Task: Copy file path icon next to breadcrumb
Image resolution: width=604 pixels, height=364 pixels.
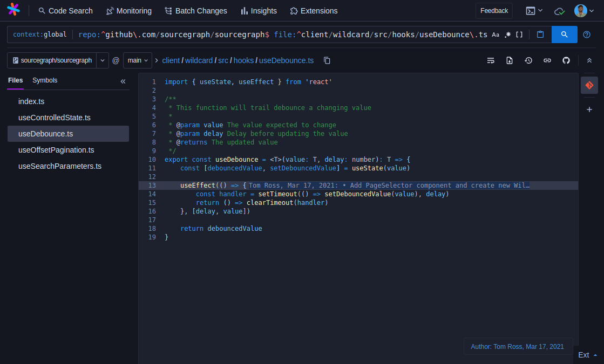Action: click(327, 60)
